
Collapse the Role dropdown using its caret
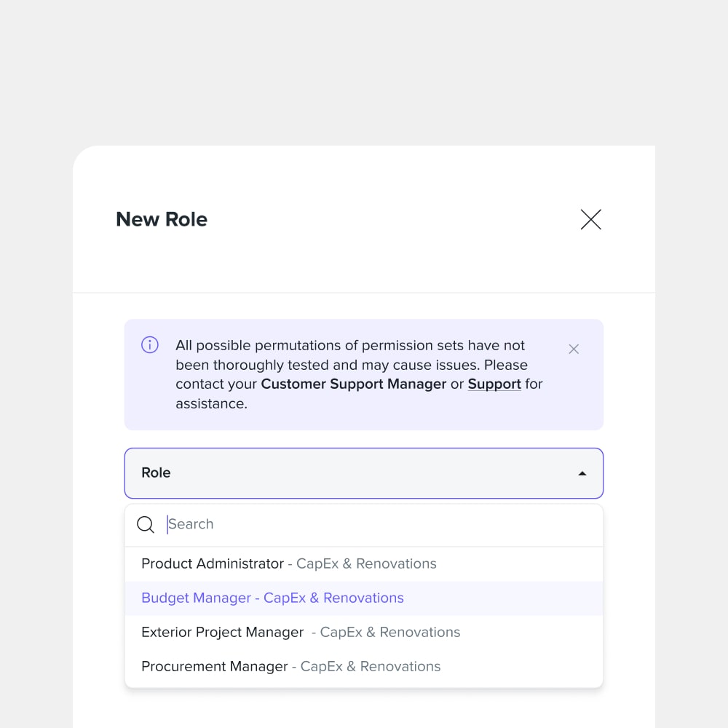[582, 474]
